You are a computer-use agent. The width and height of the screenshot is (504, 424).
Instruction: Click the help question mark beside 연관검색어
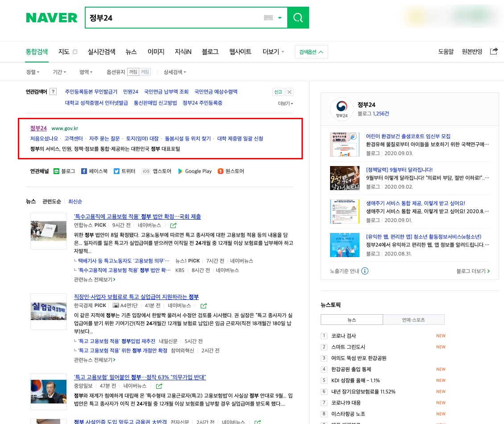(54, 91)
